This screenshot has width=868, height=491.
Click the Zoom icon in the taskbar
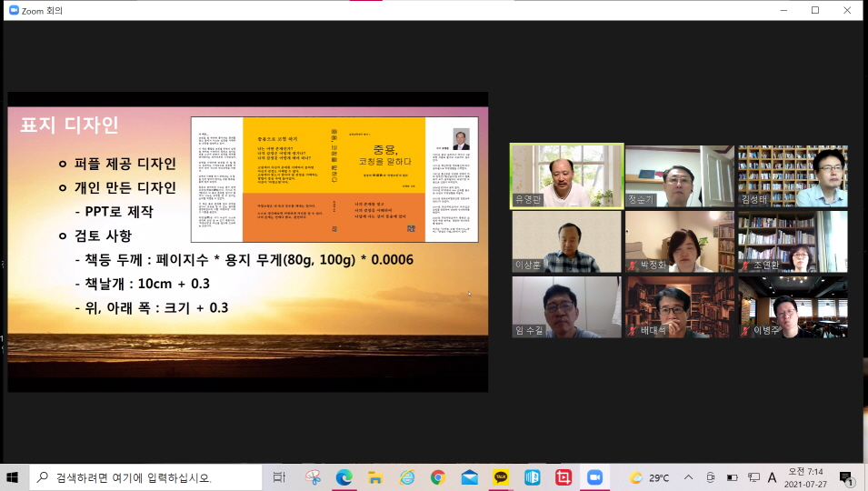594,476
